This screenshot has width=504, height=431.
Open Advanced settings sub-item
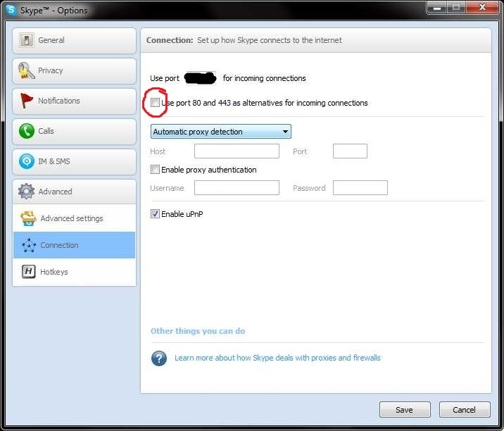pyautogui.click(x=74, y=218)
